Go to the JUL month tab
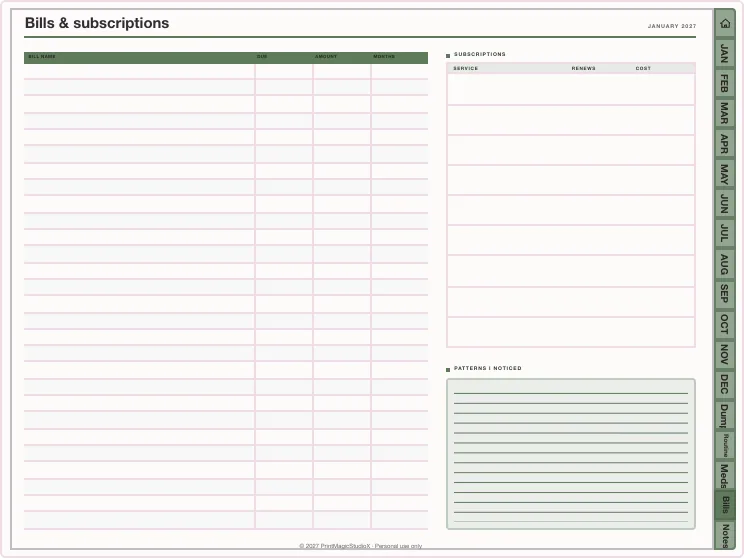Viewport: 744px width, 558px height. tap(725, 233)
